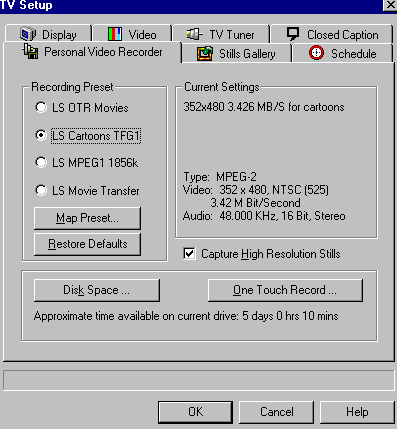
Task: Click the Schedule clock icon
Action: pyautogui.click(x=316, y=53)
